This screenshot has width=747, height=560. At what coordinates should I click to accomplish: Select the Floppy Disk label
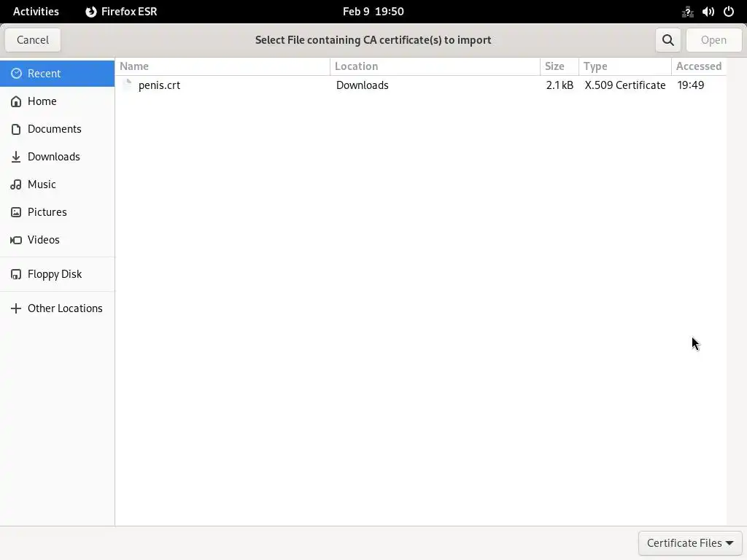point(55,274)
